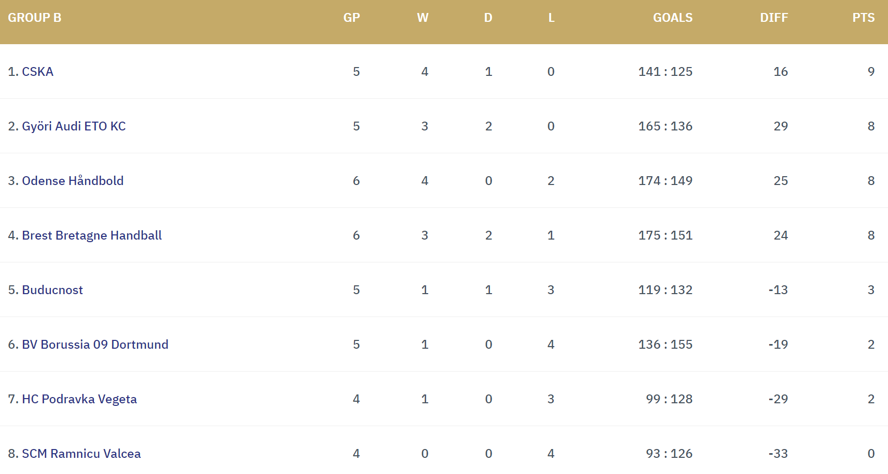Image resolution: width=888 pixels, height=474 pixels.
Task: Click the Györi Audi ETO KC team
Action: (x=73, y=126)
